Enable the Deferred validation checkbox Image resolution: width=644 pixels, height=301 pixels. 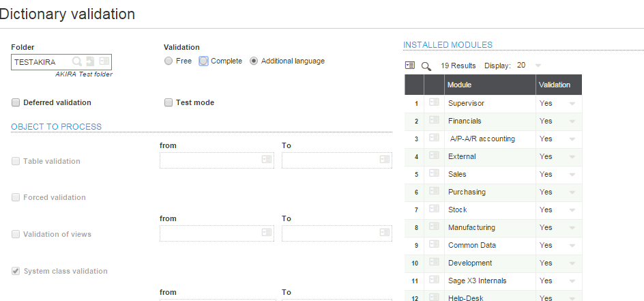[x=16, y=102]
